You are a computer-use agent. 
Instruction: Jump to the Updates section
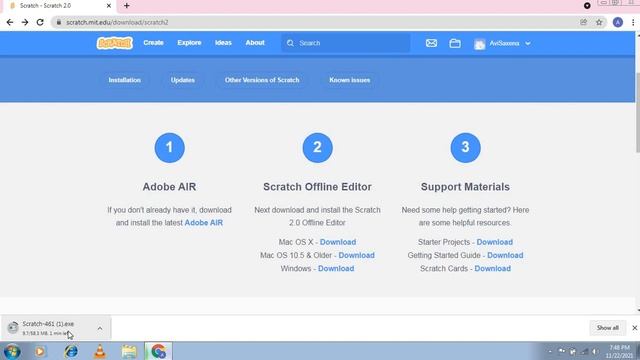click(183, 80)
